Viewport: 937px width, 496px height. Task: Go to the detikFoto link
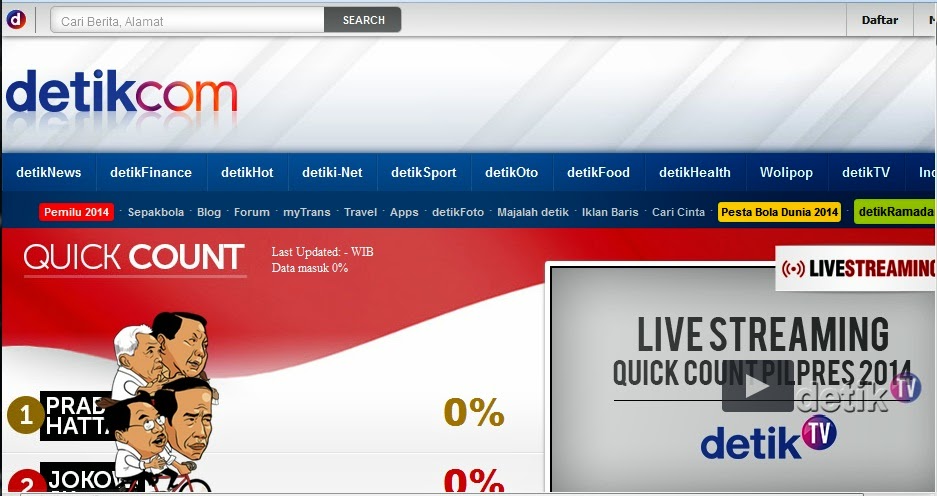[x=458, y=212]
